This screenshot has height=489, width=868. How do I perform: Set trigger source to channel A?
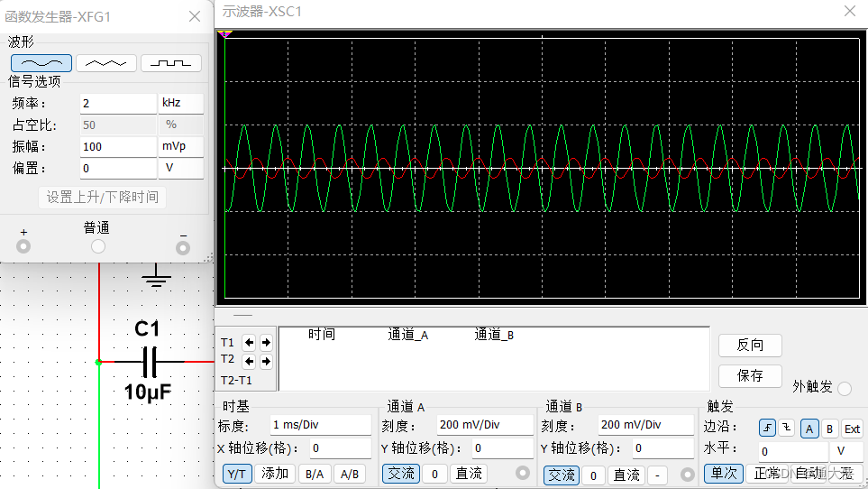point(809,429)
